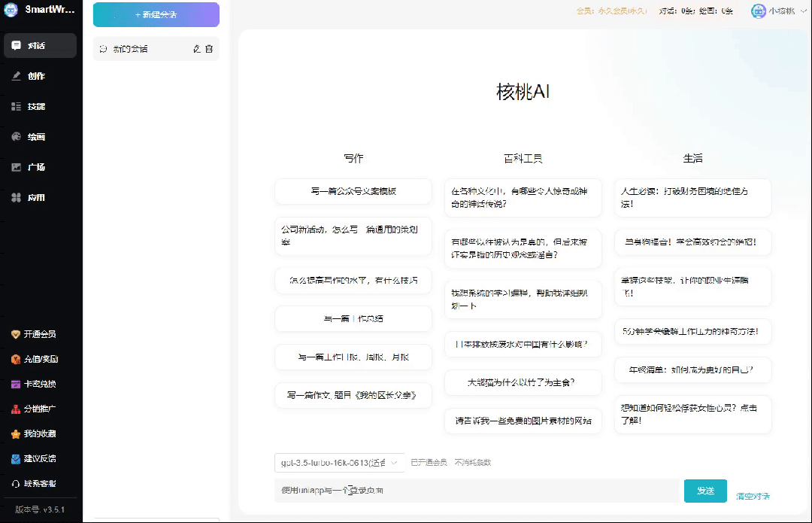Click the +新建会话 button
This screenshot has width=812, height=523.
(x=156, y=14)
